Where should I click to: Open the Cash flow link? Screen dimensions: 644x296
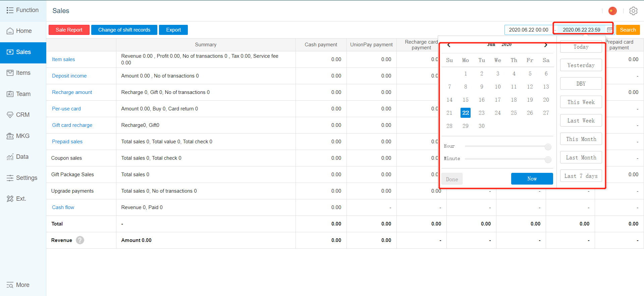click(x=63, y=207)
